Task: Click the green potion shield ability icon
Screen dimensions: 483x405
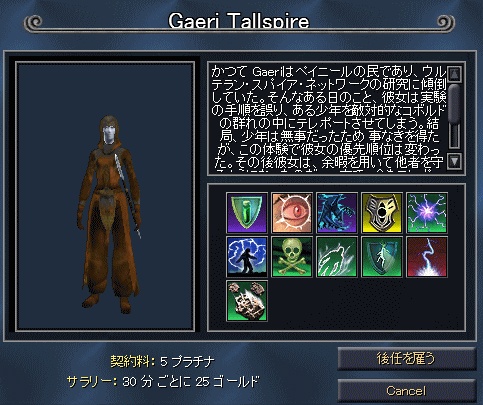Action: (247, 213)
